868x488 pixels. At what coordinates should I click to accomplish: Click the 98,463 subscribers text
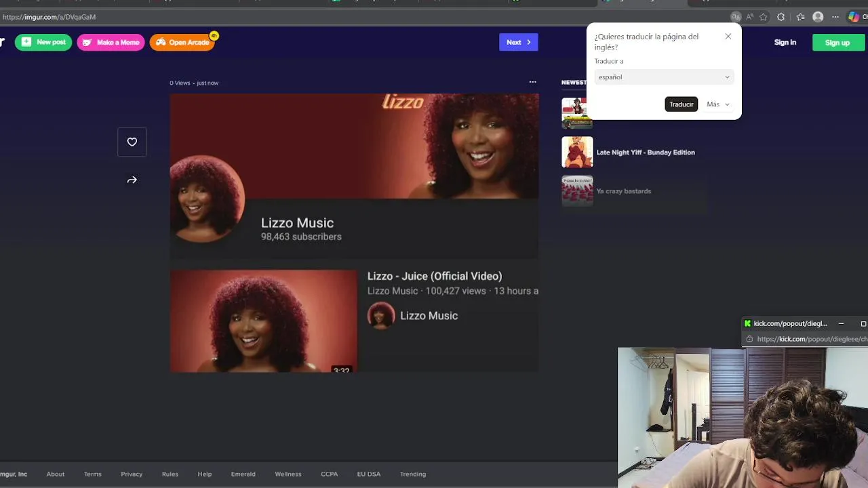(301, 237)
